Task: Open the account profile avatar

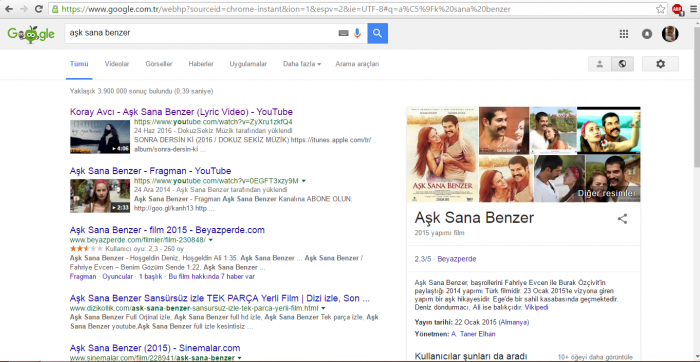Action: coord(670,34)
